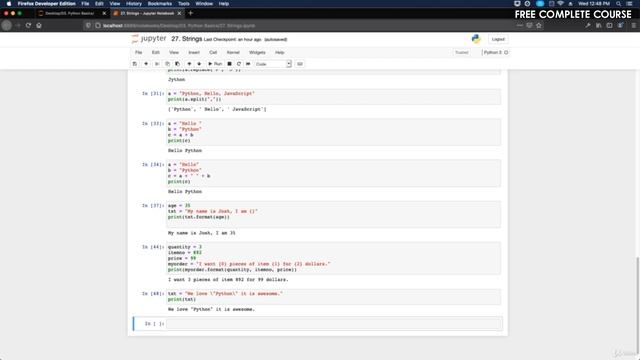This screenshot has height=360, width=640.
Task: Interrupt the kernel with the stop icon
Action: pos(229,64)
